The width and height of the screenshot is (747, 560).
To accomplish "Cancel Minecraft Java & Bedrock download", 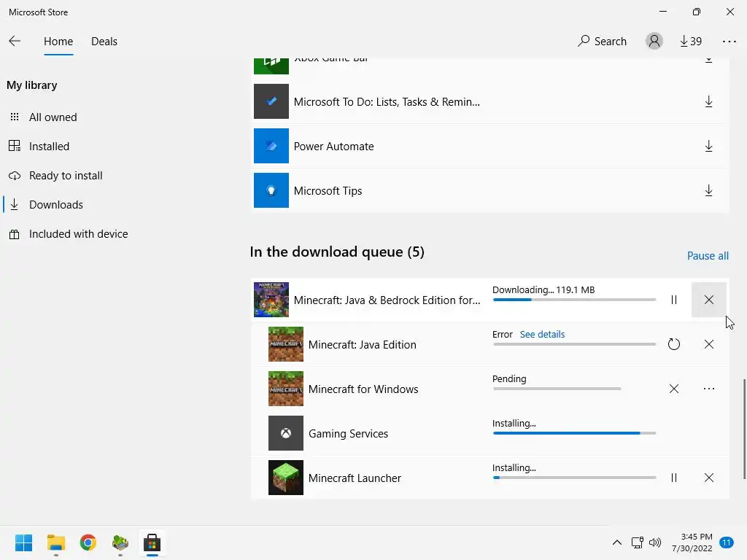I will 708,300.
